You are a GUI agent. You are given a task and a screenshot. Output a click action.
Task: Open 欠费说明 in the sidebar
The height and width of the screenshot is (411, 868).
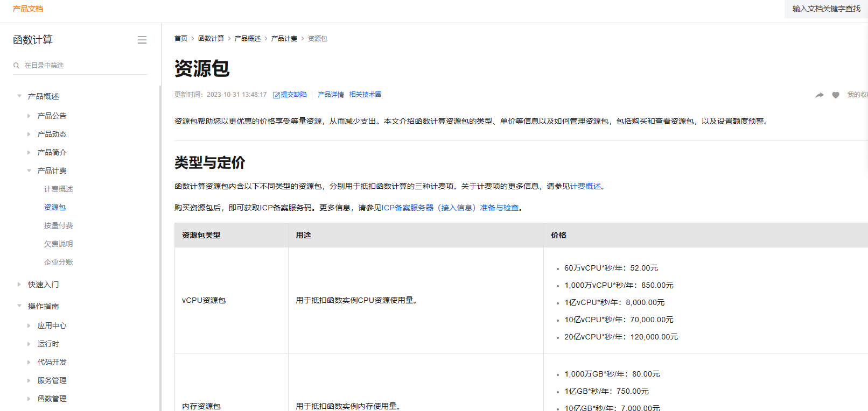coord(59,244)
